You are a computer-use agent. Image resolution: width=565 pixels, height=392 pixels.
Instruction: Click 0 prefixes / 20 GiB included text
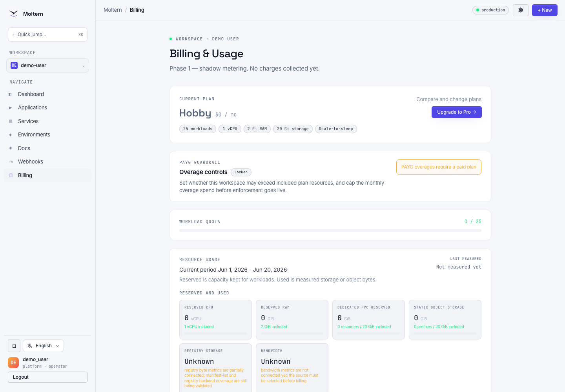coord(439,327)
